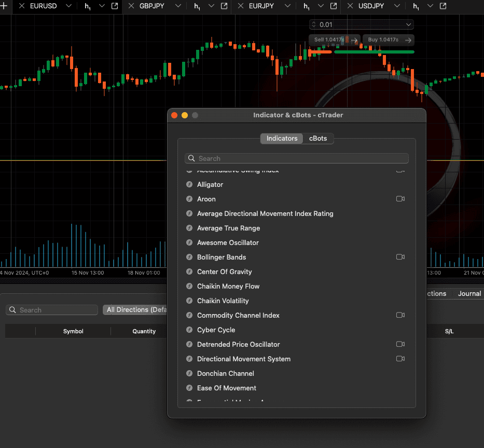This screenshot has width=484, height=448.
Task: Pop out the USDJPY chart window
Action: point(442,6)
